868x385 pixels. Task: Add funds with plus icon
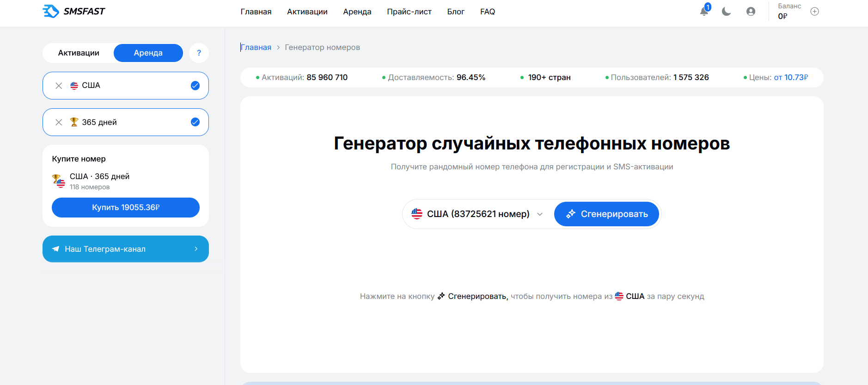pyautogui.click(x=815, y=12)
